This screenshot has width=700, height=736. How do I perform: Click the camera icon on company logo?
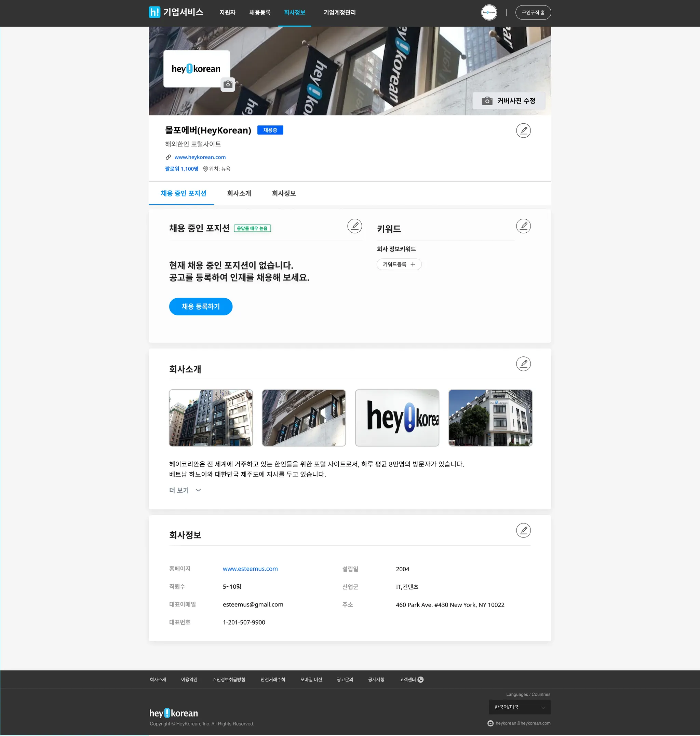228,85
